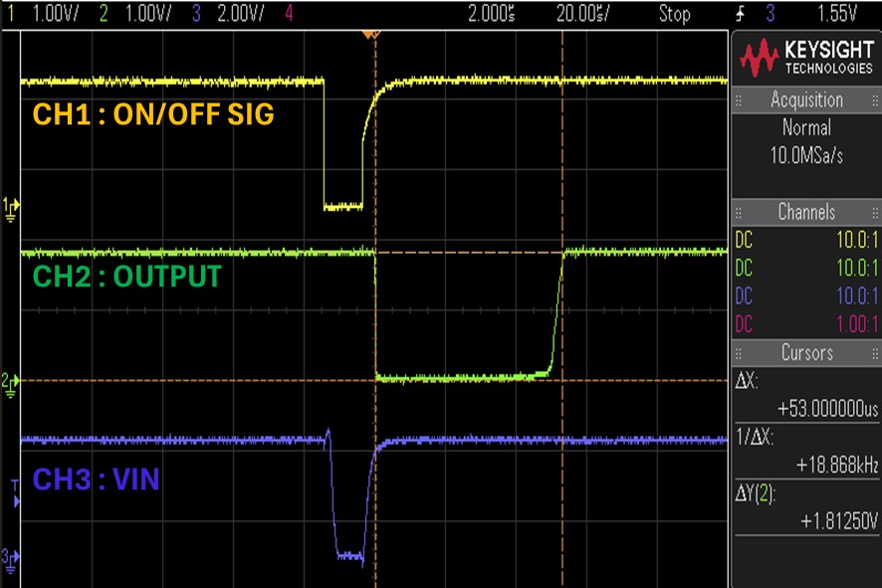Enable channel 4 in the status bar
882x588 pixels.
click(x=289, y=13)
